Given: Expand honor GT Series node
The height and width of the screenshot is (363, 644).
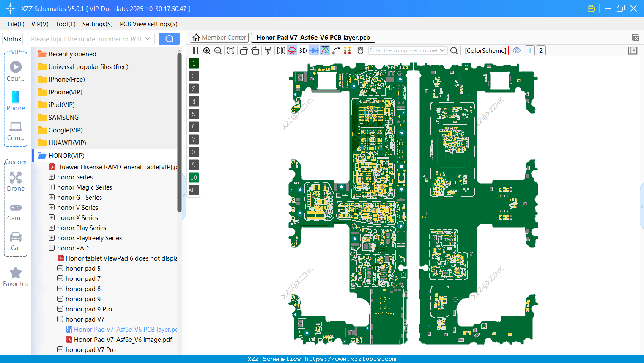Looking at the screenshot, I should [52, 197].
